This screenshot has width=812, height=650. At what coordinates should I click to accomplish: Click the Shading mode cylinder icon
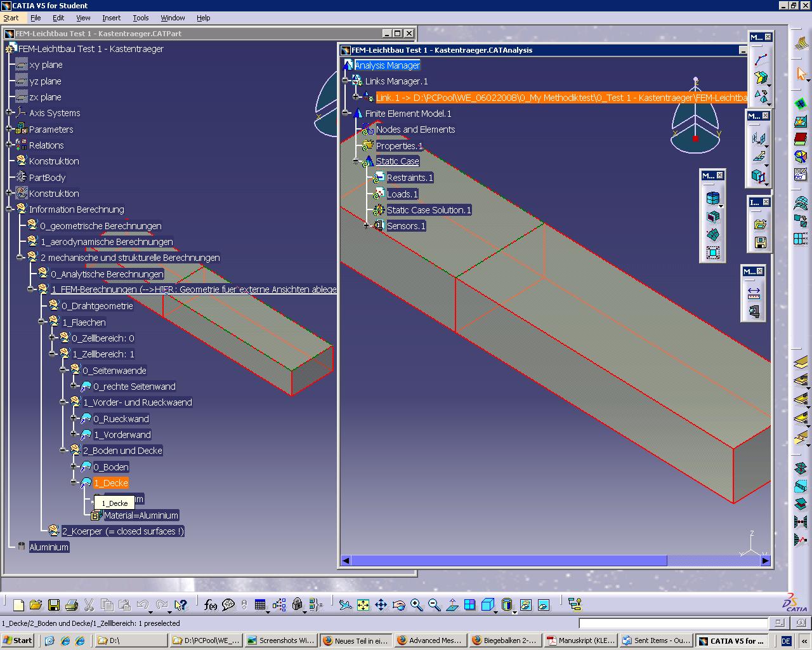[506, 605]
